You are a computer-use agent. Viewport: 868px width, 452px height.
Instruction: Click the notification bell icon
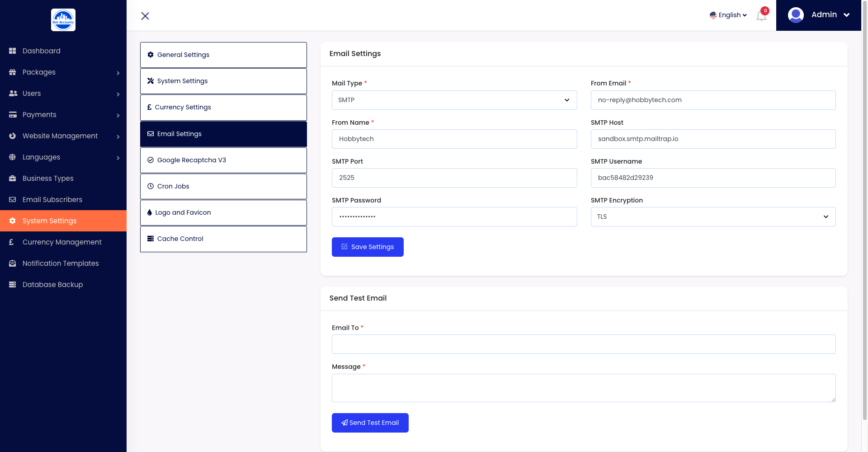pos(761,16)
